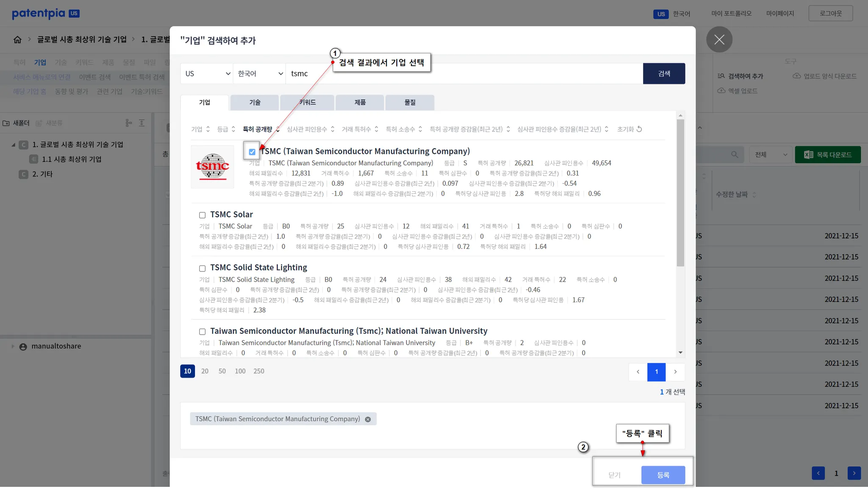Open the US country dropdown

206,74
